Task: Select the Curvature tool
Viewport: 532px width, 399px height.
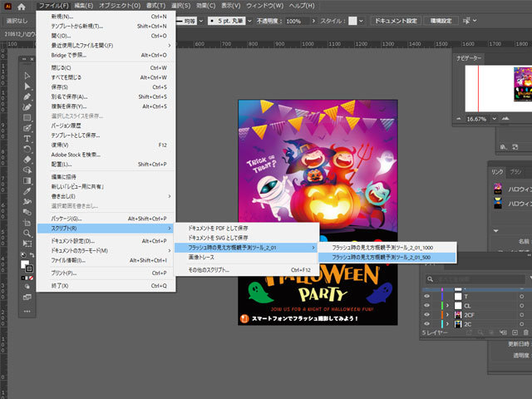Action: tap(27, 107)
